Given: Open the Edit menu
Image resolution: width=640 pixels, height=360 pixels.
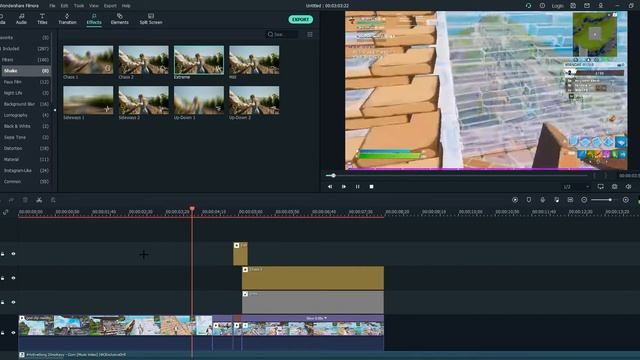Looking at the screenshot, I should pyautogui.click(x=64, y=6).
